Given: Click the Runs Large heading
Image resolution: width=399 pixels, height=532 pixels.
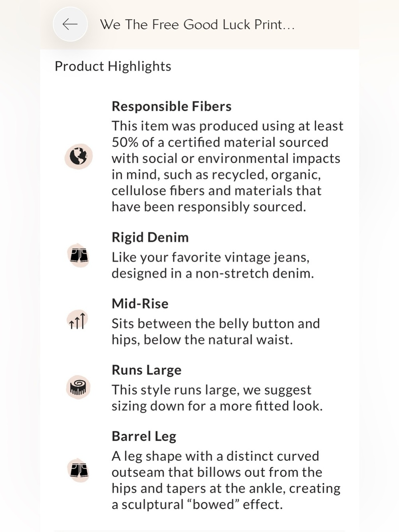Looking at the screenshot, I should click(147, 370).
